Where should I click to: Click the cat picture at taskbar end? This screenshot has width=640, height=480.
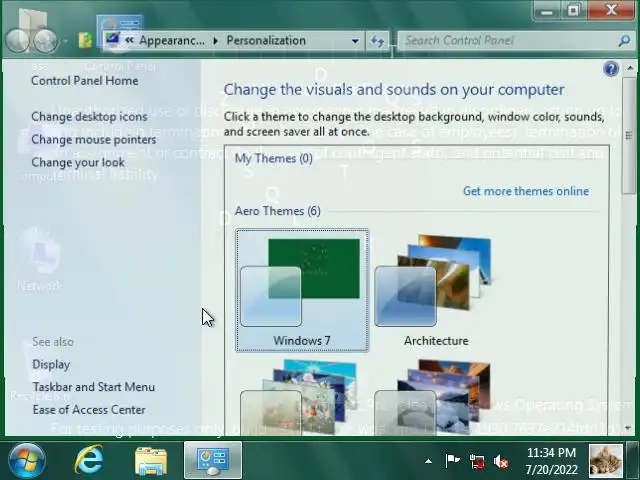[x=607, y=460]
